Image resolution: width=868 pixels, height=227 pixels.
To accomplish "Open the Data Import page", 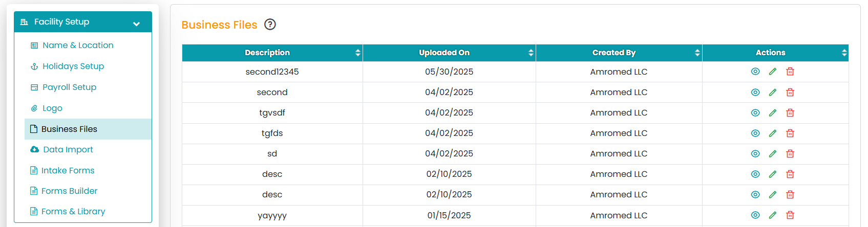I will tap(68, 149).
